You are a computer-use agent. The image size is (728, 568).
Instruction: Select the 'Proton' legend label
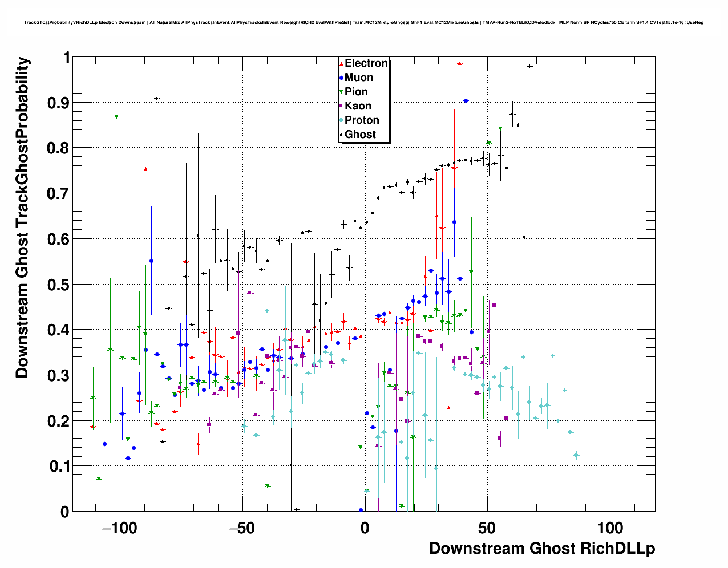point(362,120)
